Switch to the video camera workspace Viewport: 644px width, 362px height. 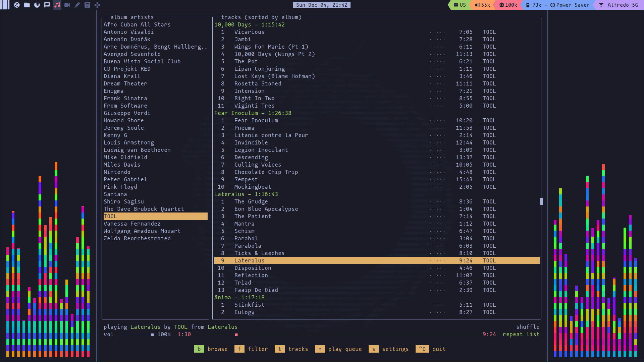click(x=67, y=5)
